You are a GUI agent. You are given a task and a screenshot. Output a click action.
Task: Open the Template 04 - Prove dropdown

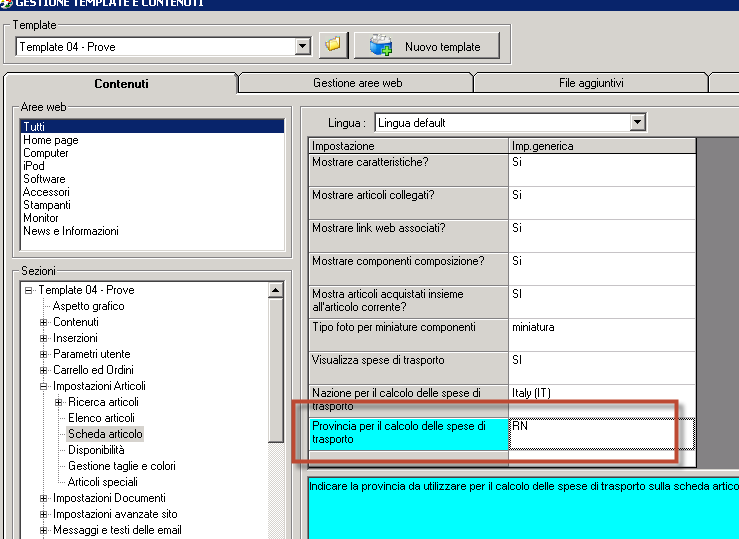(303, 47)
